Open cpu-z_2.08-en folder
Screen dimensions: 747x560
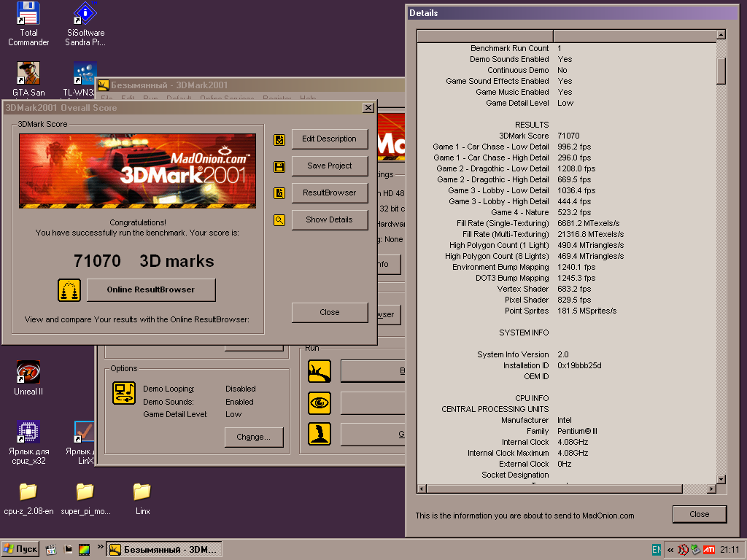[x=28, y=499]
